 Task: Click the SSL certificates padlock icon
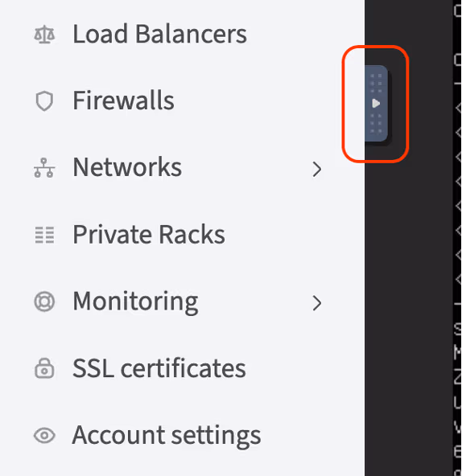click(44, 368)
